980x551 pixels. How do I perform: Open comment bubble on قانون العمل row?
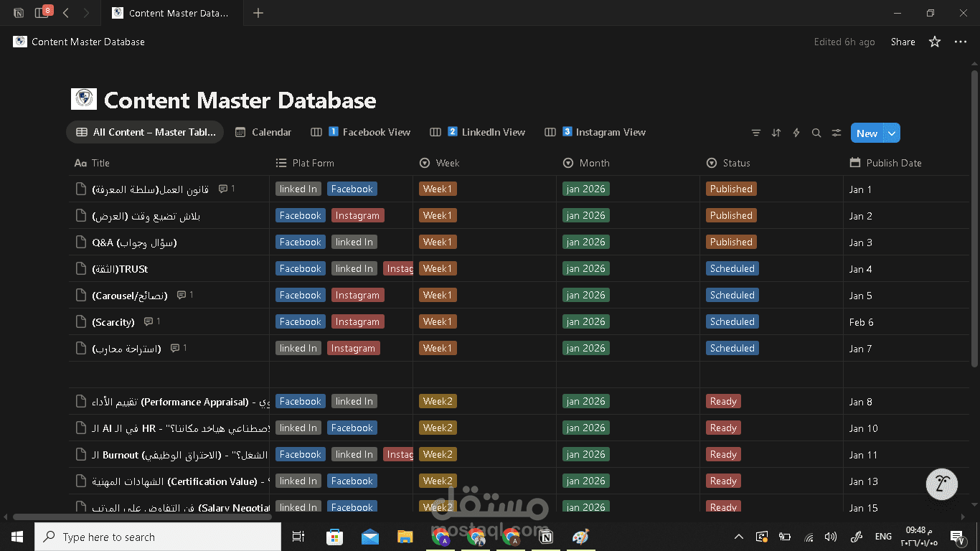tap(227, 189)
